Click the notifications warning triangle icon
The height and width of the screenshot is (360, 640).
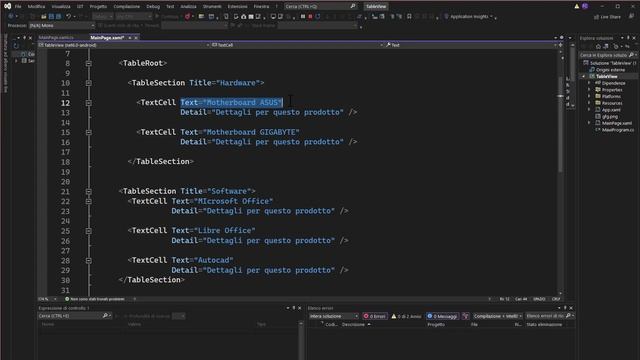click(576, 7)
